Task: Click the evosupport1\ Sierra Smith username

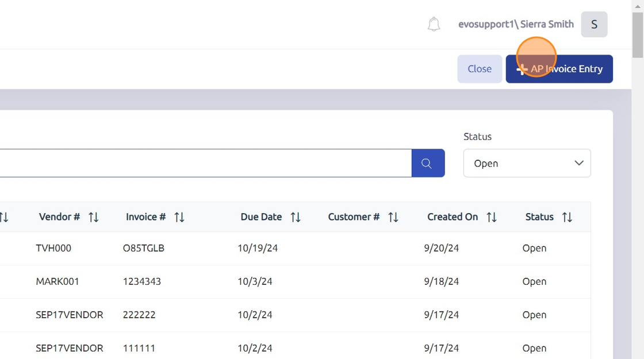Action: (516, 24)
